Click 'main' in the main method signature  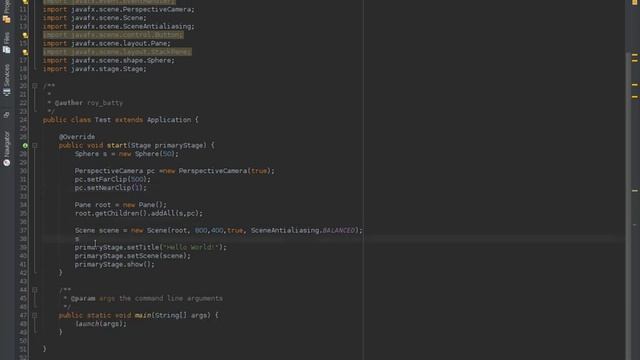143,316
